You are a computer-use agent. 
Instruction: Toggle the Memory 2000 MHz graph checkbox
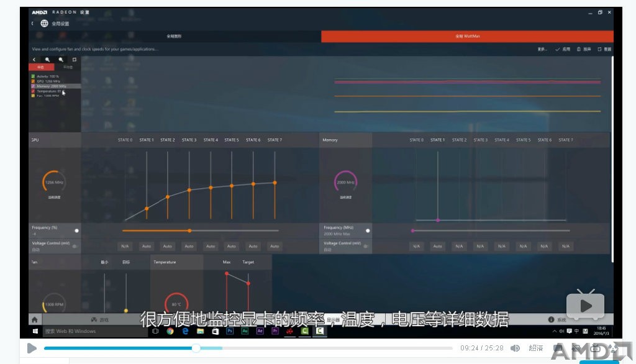click(33, 86)
